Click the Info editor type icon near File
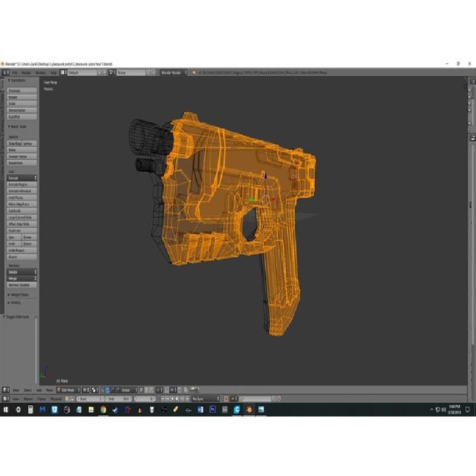 (x=6, y=73)
